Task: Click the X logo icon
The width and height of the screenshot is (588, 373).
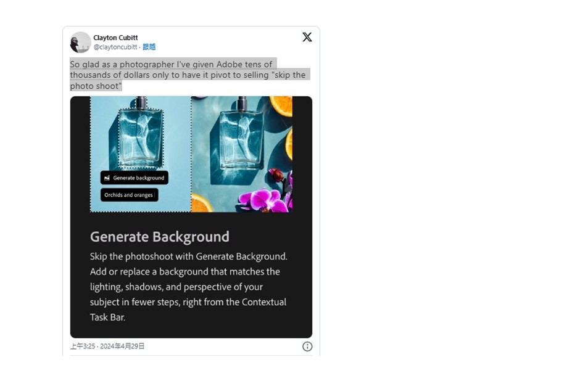Action: (x=307, y=37)
